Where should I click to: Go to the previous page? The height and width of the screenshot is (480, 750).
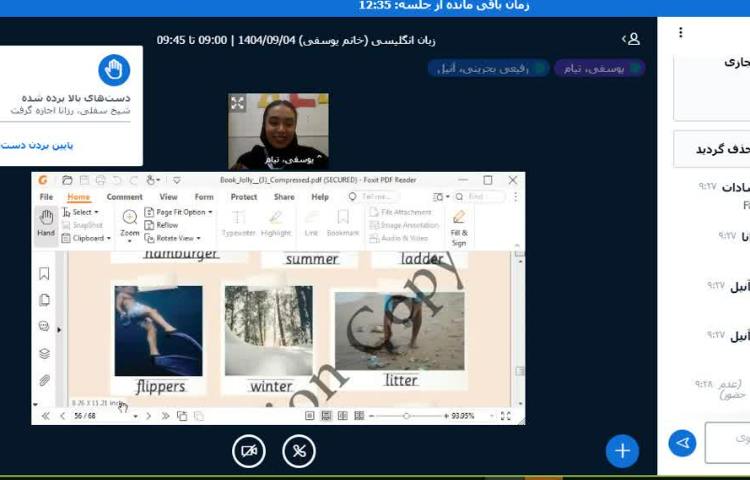pyautogui.click(x=62, y=416)
